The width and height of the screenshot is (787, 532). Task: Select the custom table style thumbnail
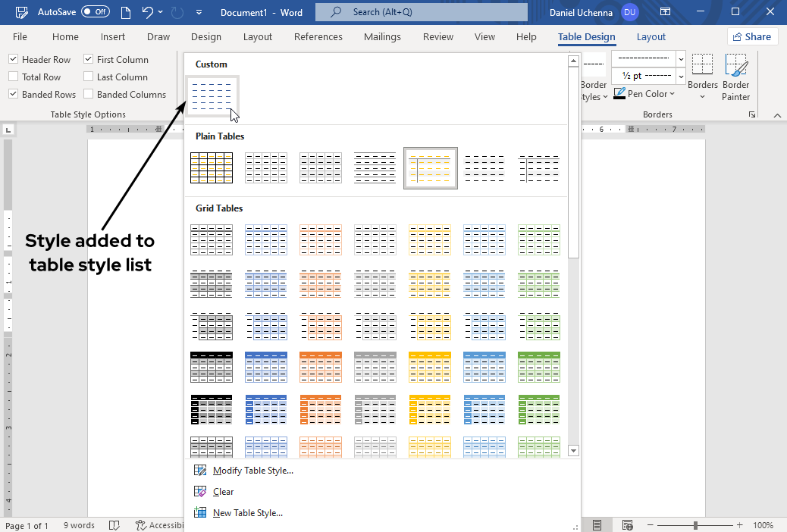click(x=212, y=97)
